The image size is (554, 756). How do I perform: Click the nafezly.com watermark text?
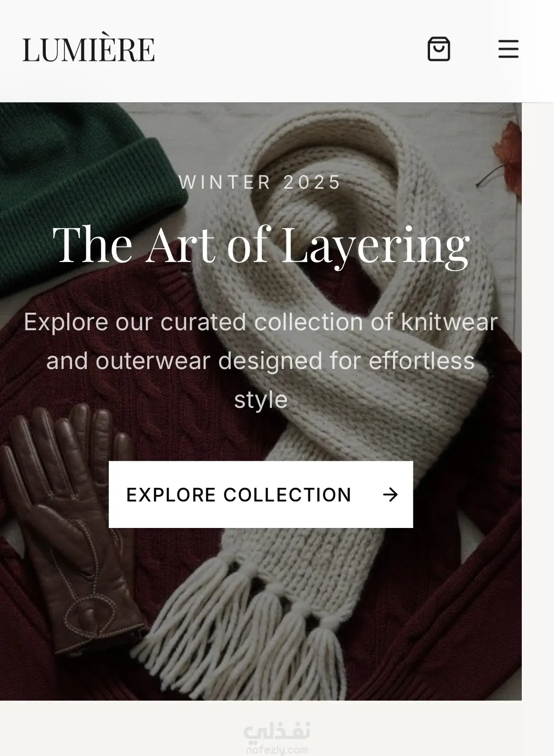pyautogui.click(x=277, y=749)
